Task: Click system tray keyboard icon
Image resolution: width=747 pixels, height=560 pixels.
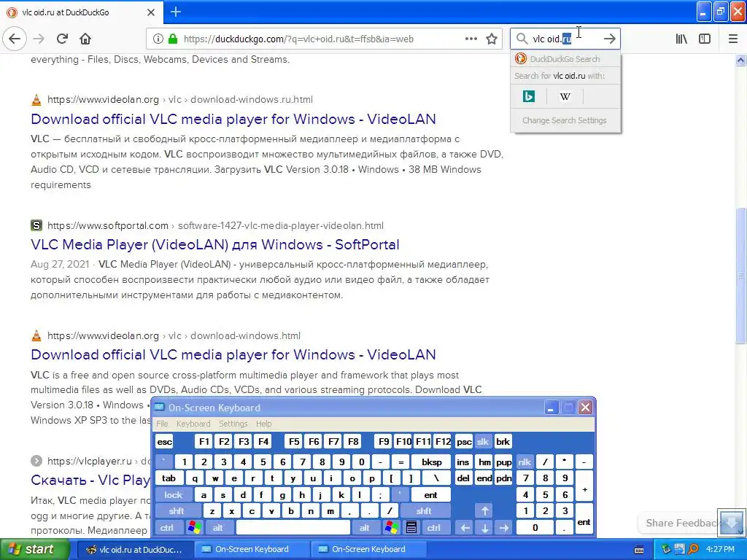Action: (x=639, y=550)
